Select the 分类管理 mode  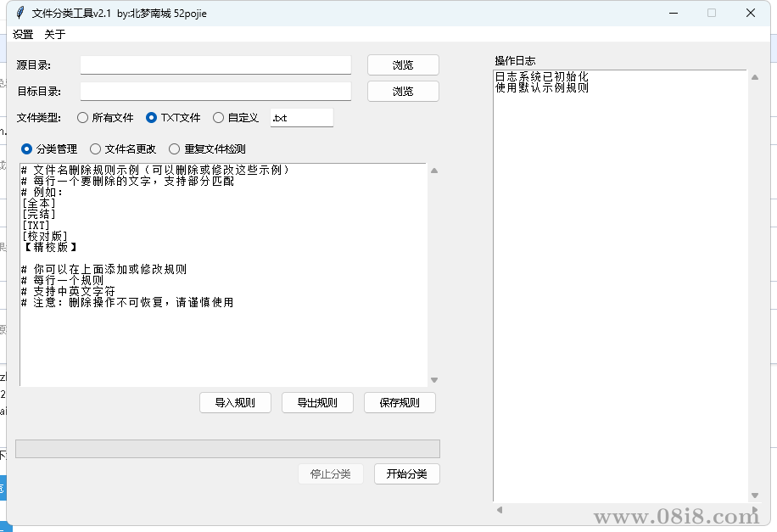coord(26,148)
